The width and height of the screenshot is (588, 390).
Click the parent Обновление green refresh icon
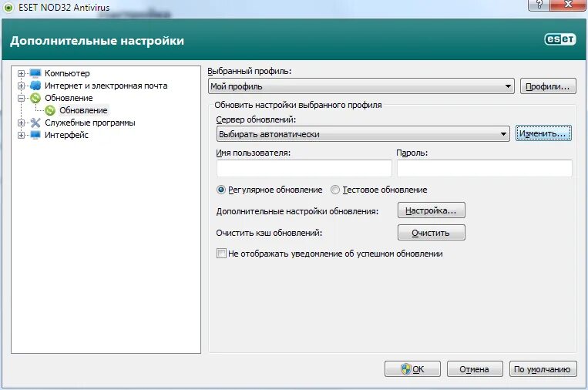pyautogui.click(x=35, y=98)
